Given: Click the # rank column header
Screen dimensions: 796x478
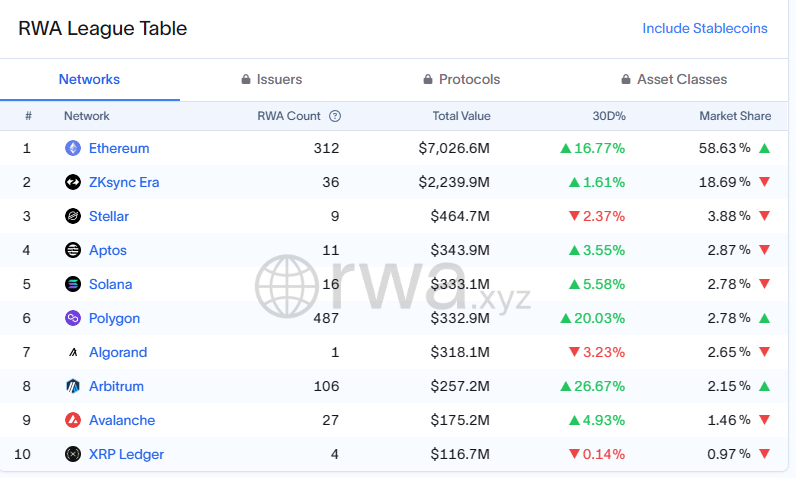Looking at the screenshot, I should tap(28, 116).
